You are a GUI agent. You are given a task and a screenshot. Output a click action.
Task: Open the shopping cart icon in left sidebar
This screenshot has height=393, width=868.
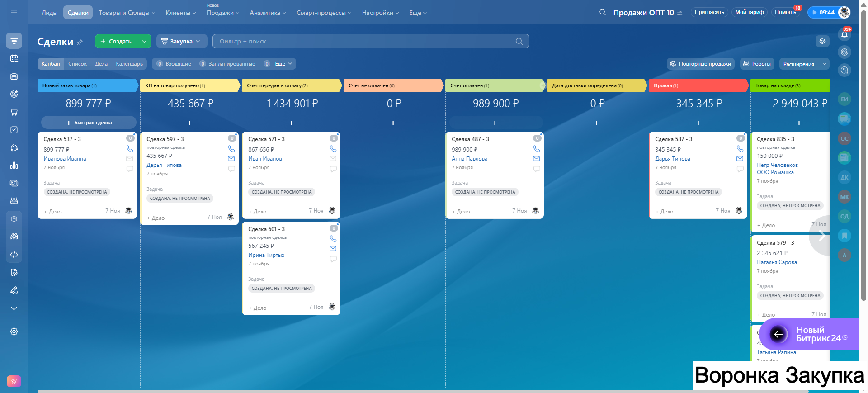point(14,112)
